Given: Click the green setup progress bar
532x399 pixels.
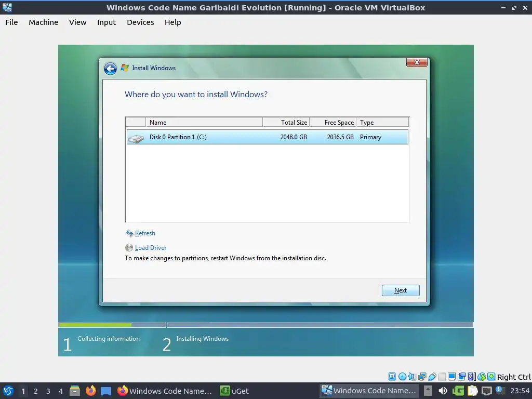Looking at the screenshot, I should [96, 325].
